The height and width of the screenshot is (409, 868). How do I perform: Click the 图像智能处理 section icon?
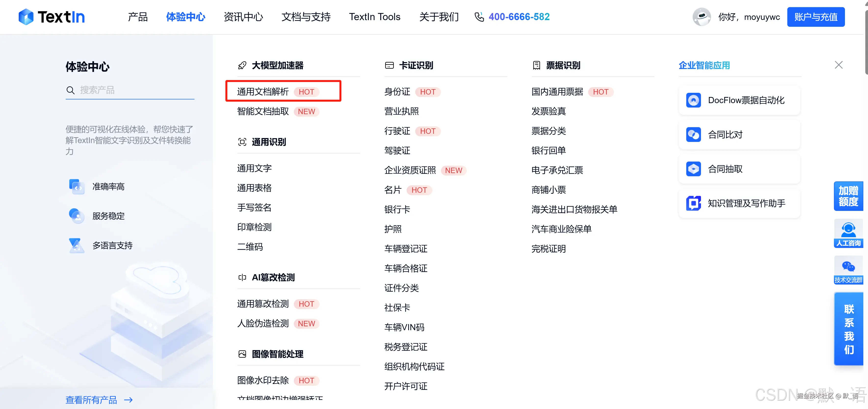(x=242, y=354)
